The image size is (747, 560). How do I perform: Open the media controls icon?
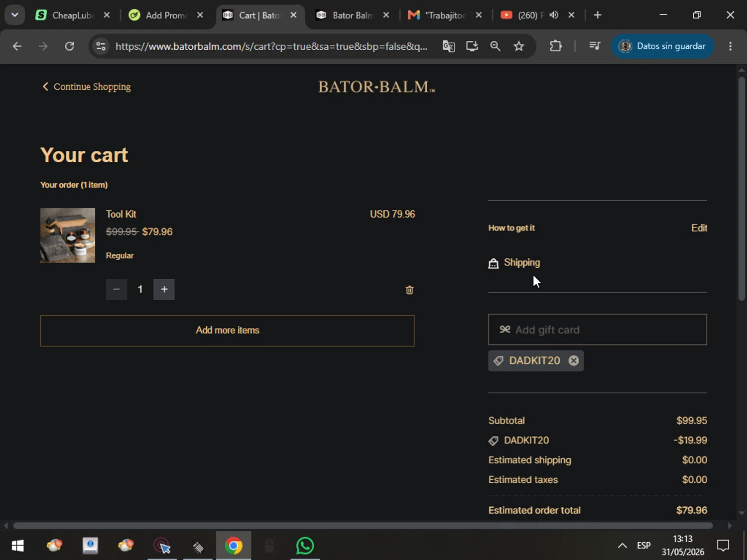595,46
